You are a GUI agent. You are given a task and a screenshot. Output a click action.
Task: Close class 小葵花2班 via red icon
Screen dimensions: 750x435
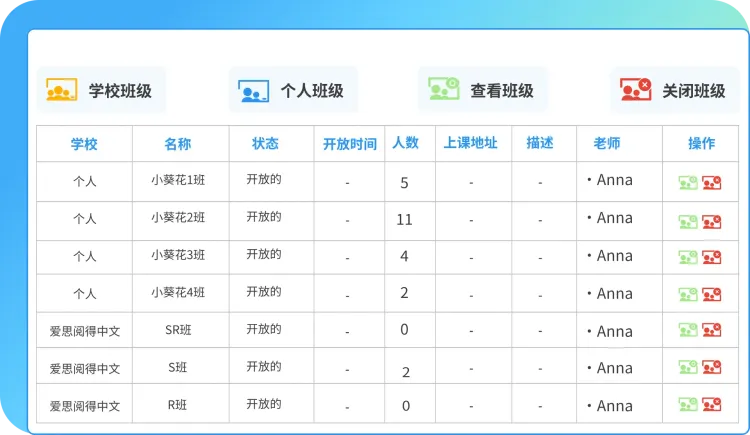[712, 222]
